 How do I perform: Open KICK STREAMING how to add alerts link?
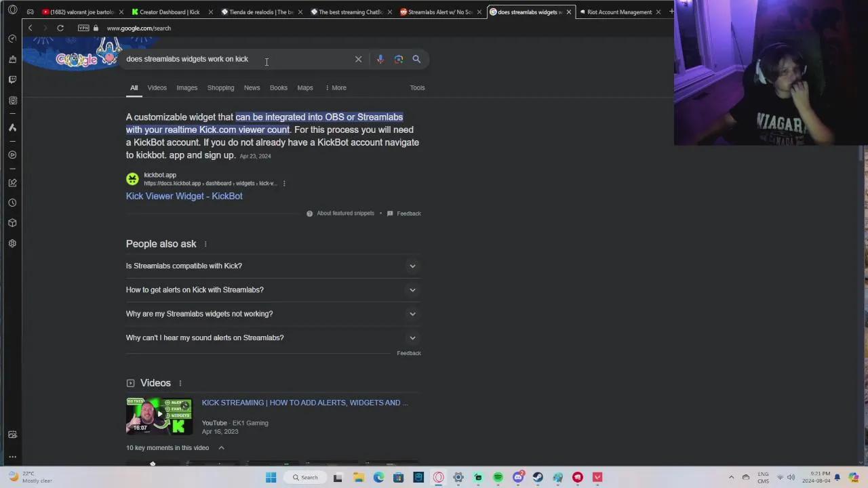point(304,403)
